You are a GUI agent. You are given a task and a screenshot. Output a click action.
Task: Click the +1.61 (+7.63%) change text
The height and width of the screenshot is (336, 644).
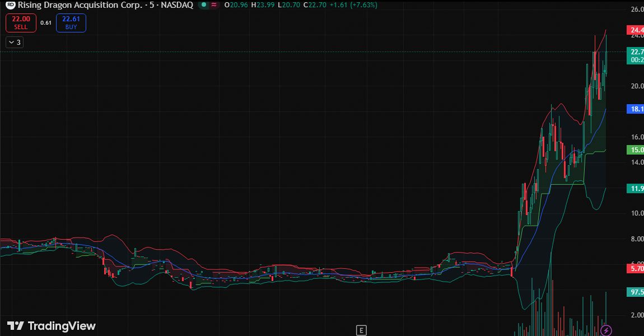[353, 5]
